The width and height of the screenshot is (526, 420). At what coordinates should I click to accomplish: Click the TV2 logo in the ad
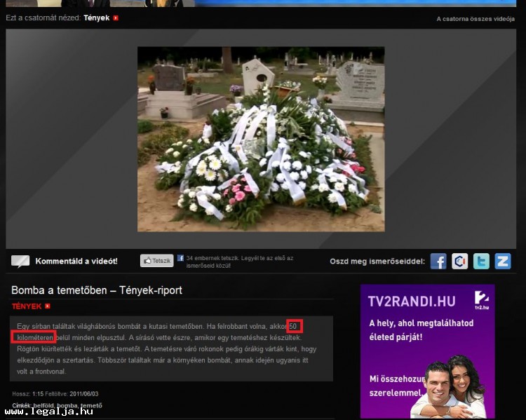click(481, 299)
